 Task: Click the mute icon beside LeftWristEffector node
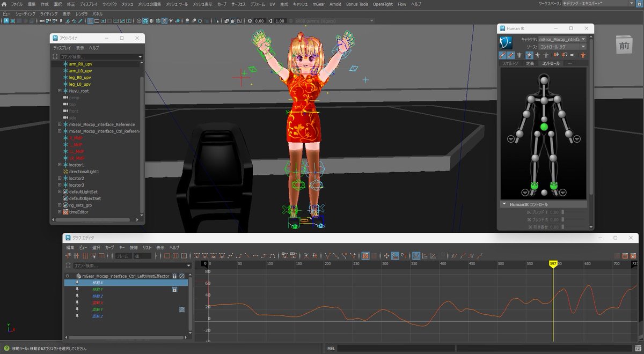[x=182, y=276]
